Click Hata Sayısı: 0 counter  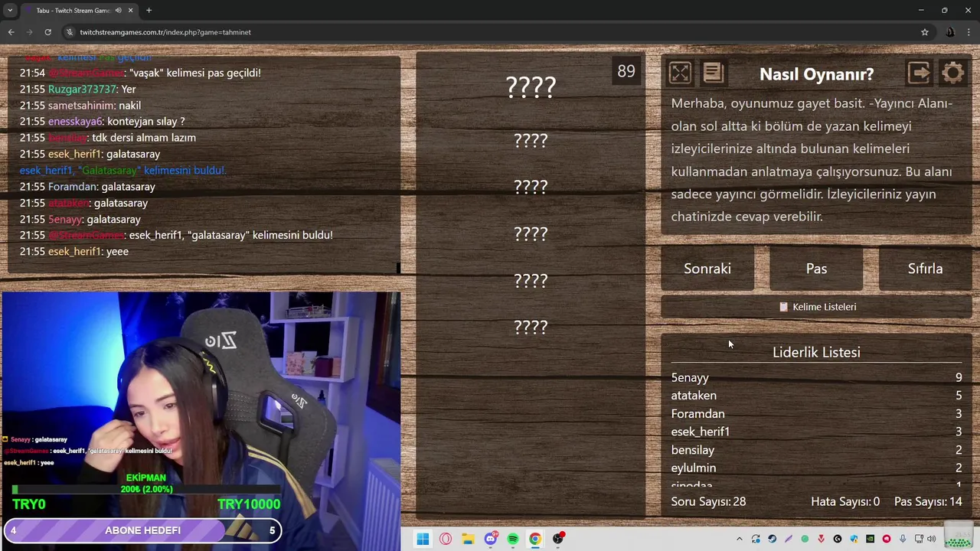[845, 501]
